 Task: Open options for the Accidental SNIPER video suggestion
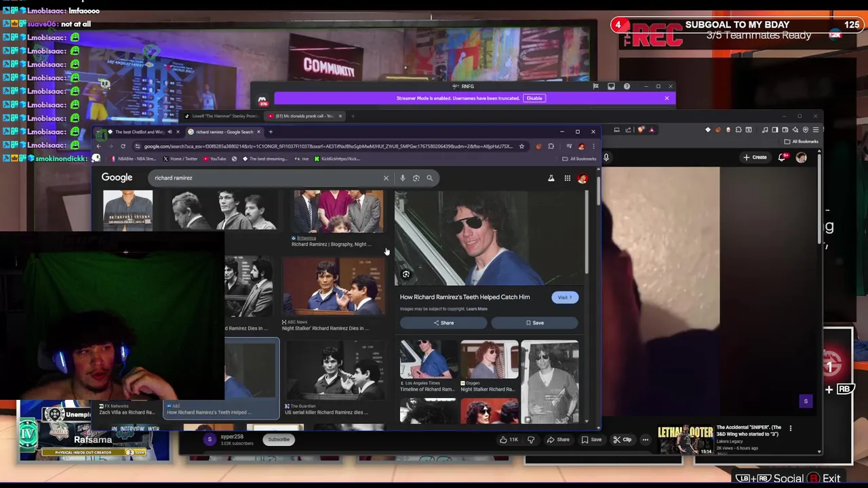point(790,428)
